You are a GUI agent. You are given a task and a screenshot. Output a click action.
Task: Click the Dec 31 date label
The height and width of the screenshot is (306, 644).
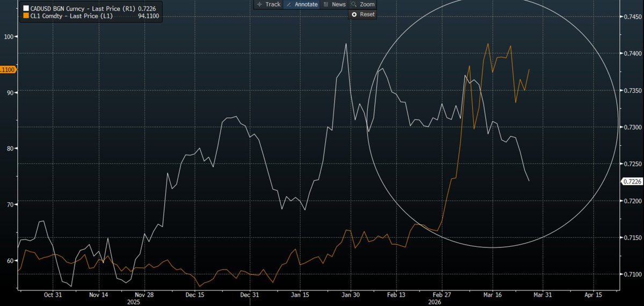point(249,295)
